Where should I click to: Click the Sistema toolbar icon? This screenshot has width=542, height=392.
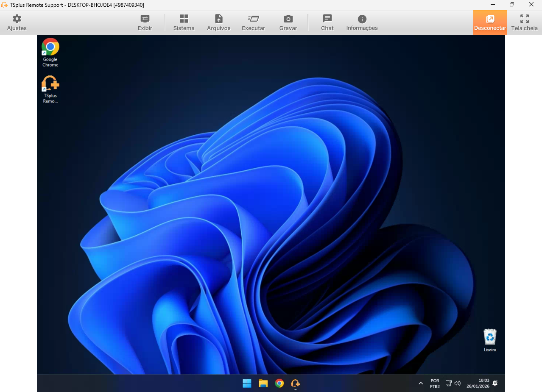pyautogui.click(x=184, y=23)
